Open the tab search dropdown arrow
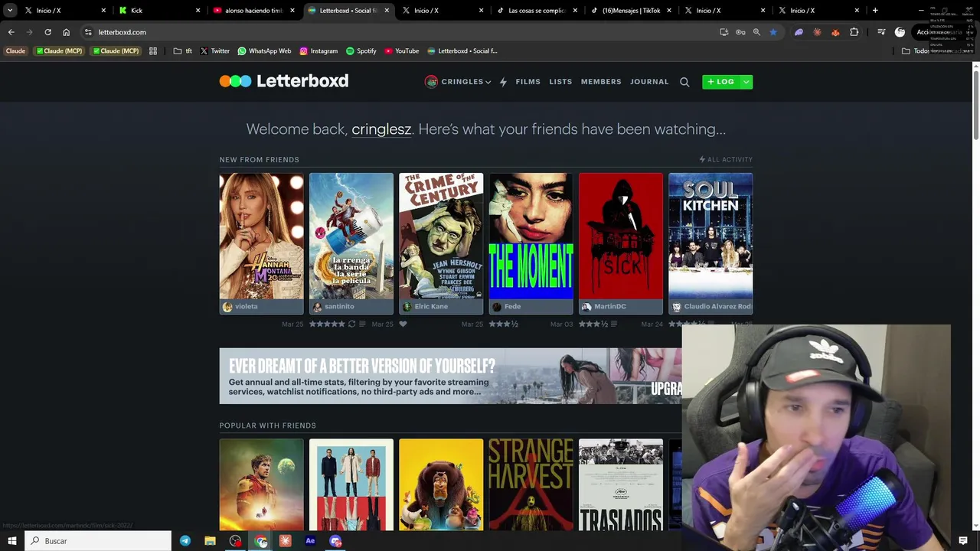The width and height of the screenshot is (980, 551). tap(10, 11)
